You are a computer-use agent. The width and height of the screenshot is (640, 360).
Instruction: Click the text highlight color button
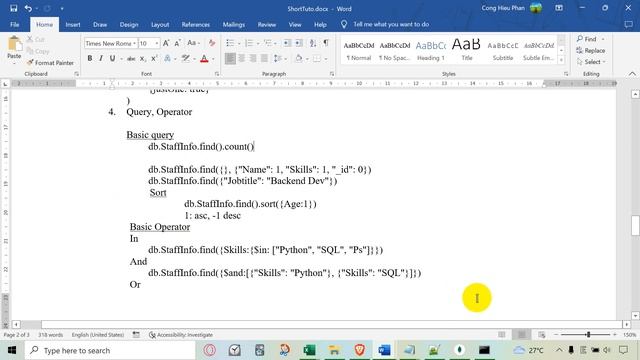pyautogui.click(x=186, y=59)
